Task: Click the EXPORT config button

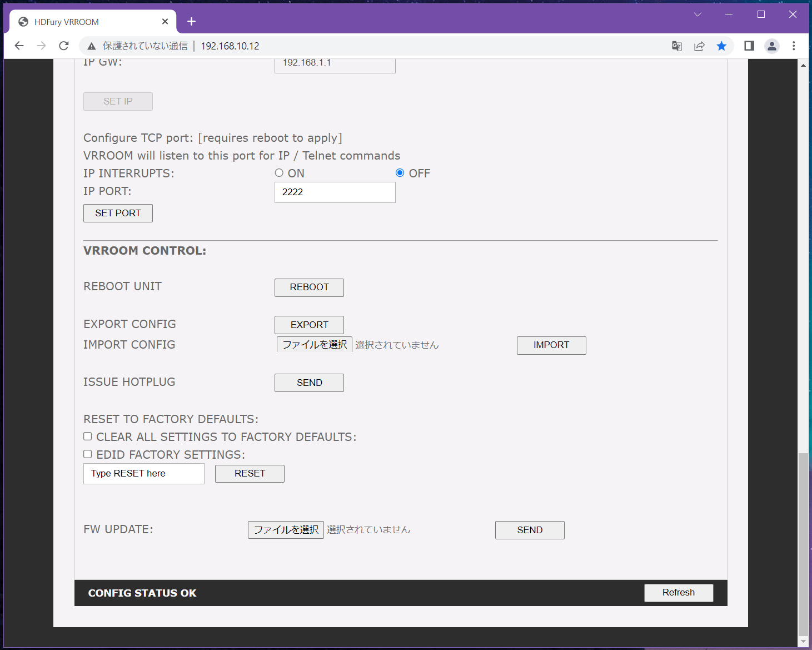Action: (309, 325)
